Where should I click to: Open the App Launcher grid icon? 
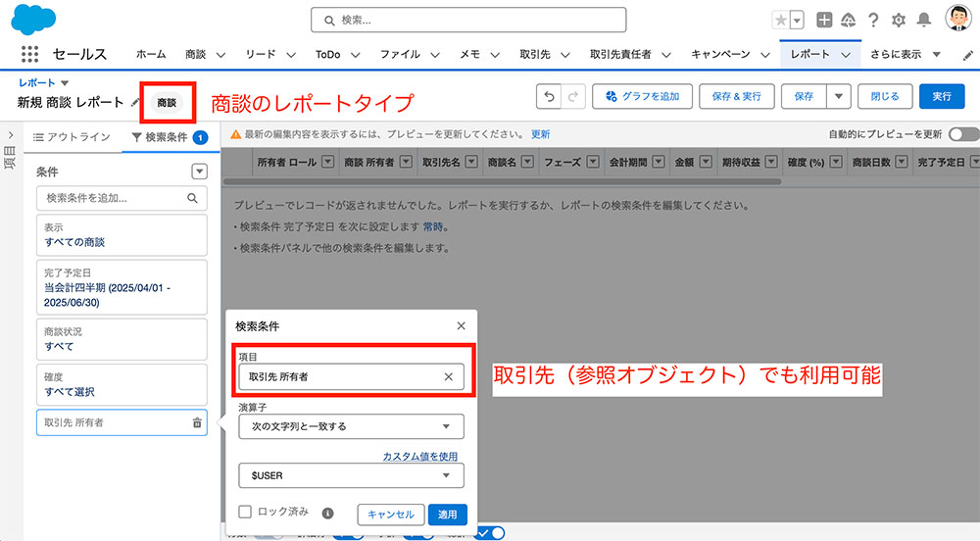pos(30,54)
